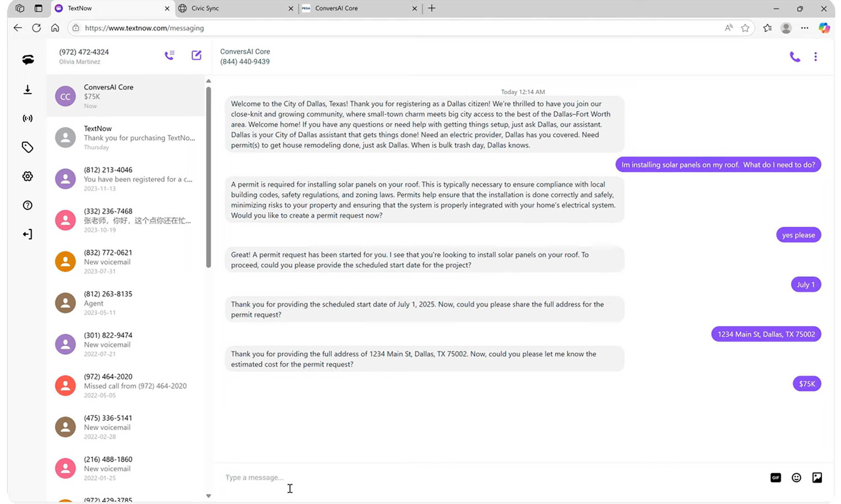841x504 pixels.
Task: Go to the browser home page
Action: click(x=55, y=28)
